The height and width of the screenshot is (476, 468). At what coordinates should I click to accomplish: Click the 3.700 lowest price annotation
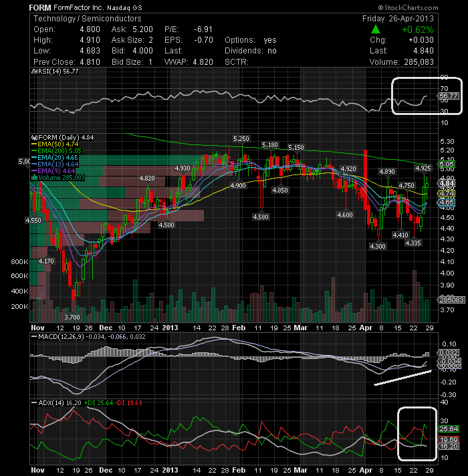[72, 318]
